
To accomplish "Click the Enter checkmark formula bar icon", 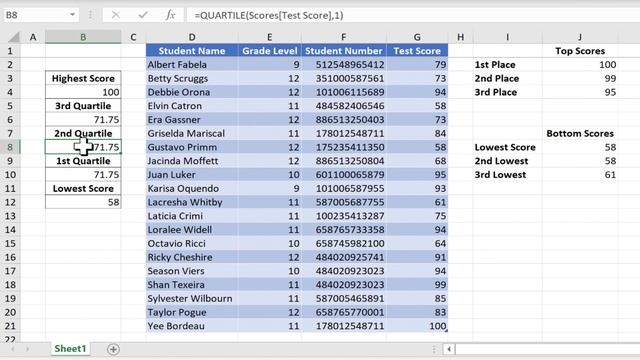I will (143, 15).
